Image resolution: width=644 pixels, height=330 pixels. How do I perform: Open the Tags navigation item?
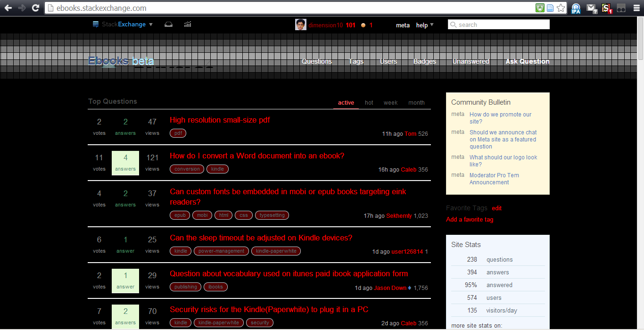[x=356, y=61]
